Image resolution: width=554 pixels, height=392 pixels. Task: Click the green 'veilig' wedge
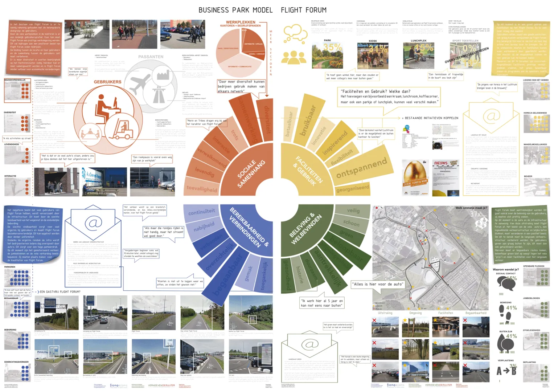(353, 210)
